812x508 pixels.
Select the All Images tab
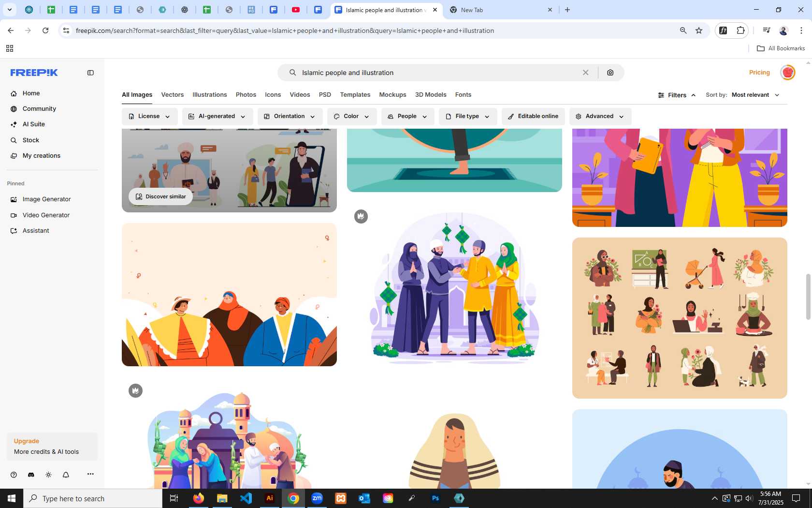pos(137,95)
